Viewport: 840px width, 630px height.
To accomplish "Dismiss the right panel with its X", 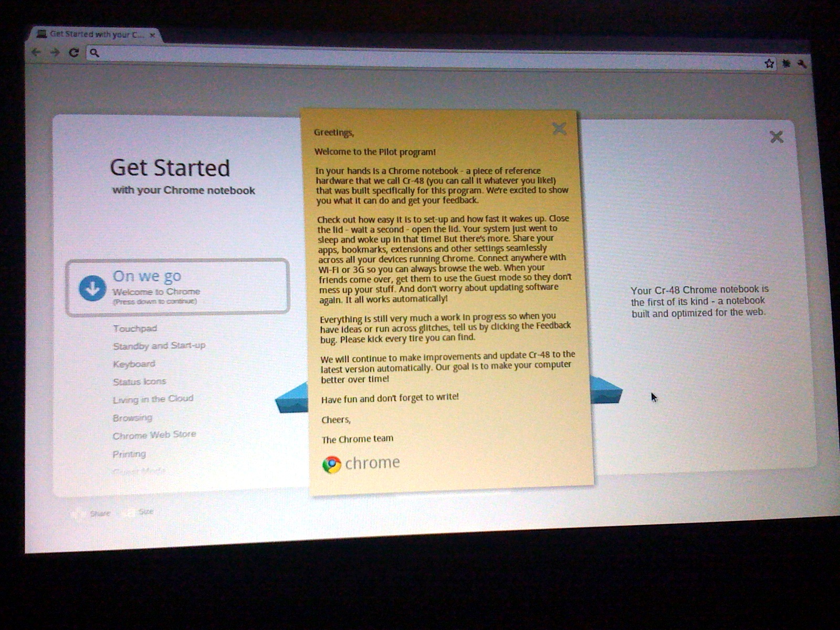I will pyautogui.click(x=776, y=137).
